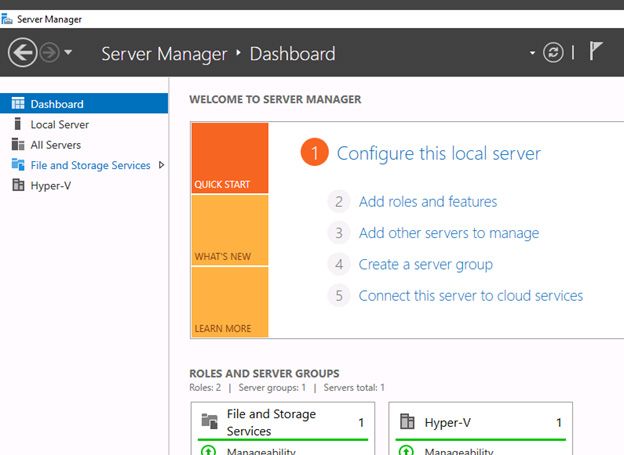Open the notifications flag icon
624x455 pixels.
[596, 52]
